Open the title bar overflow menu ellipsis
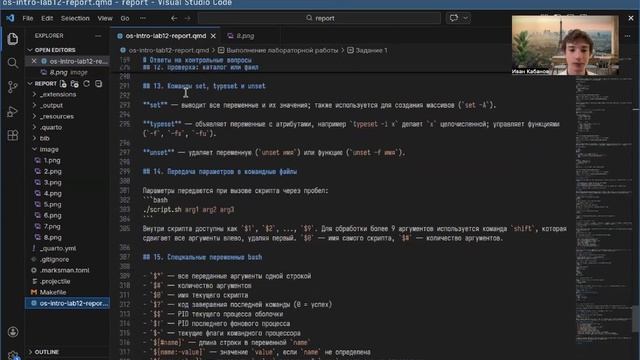The image size is (640, 360). tap(142, 18)
